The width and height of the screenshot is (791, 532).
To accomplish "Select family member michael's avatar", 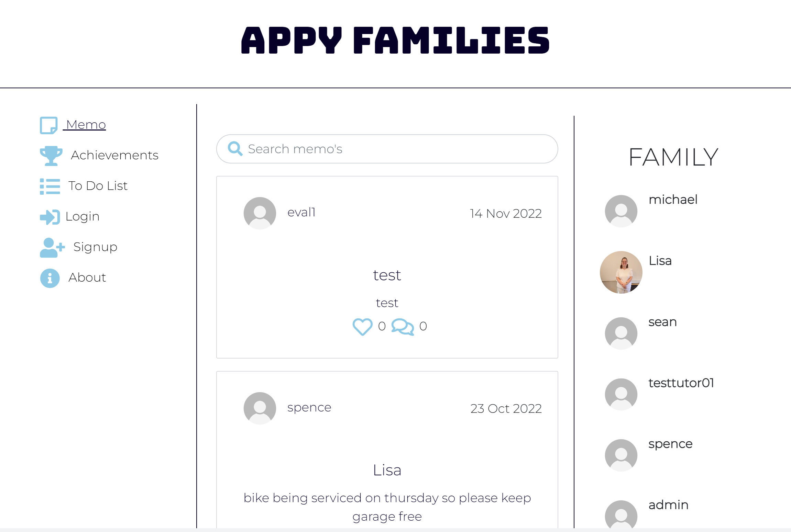I will tap(621, 211).
